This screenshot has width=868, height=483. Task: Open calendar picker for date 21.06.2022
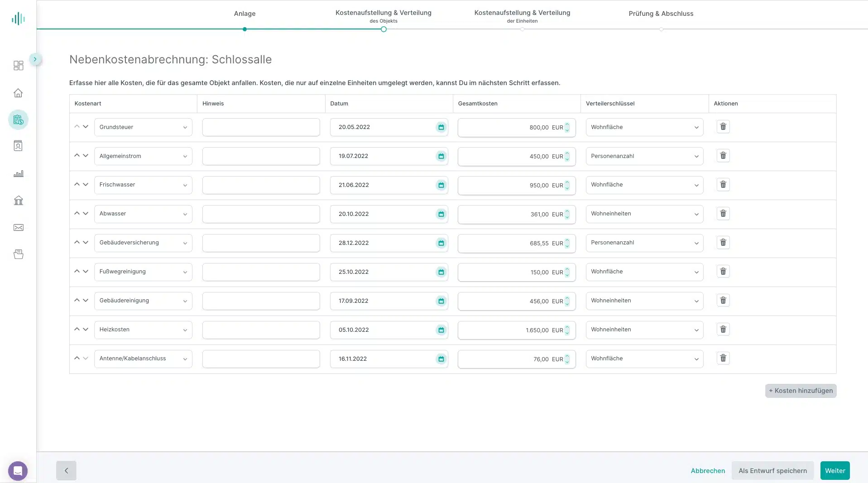[x=441, y=185]
